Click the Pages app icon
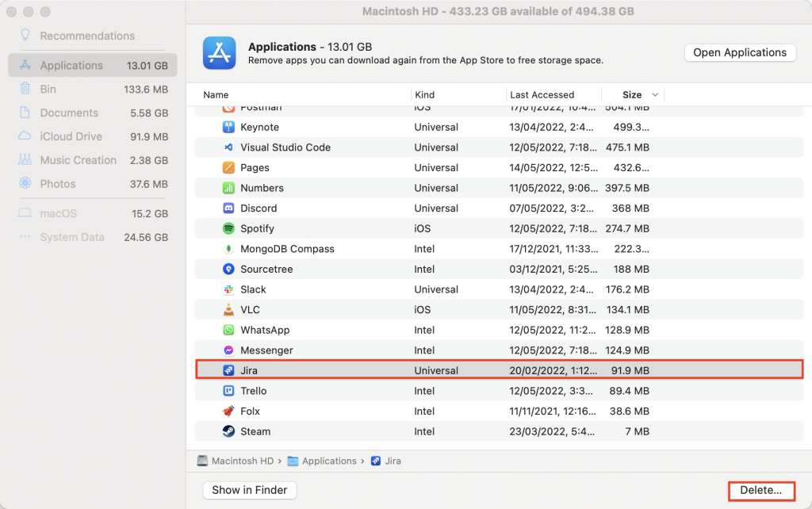 (x=228, y=167)
